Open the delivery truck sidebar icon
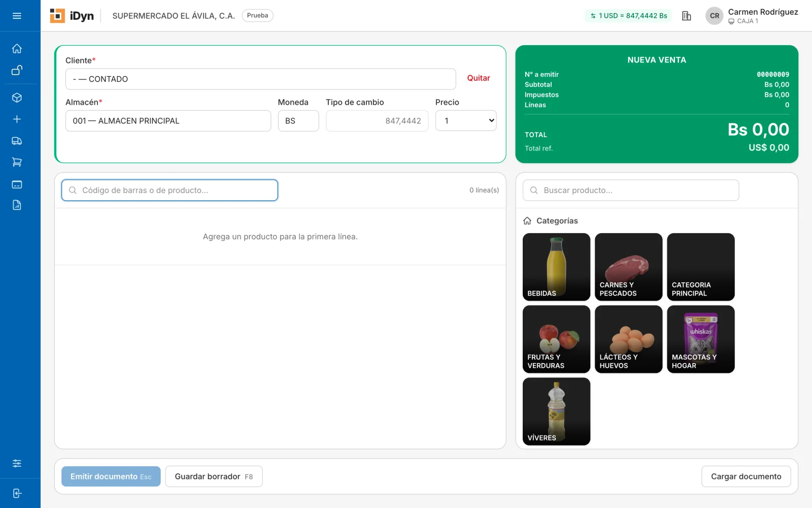812x508 pixels. coord(17,141)
